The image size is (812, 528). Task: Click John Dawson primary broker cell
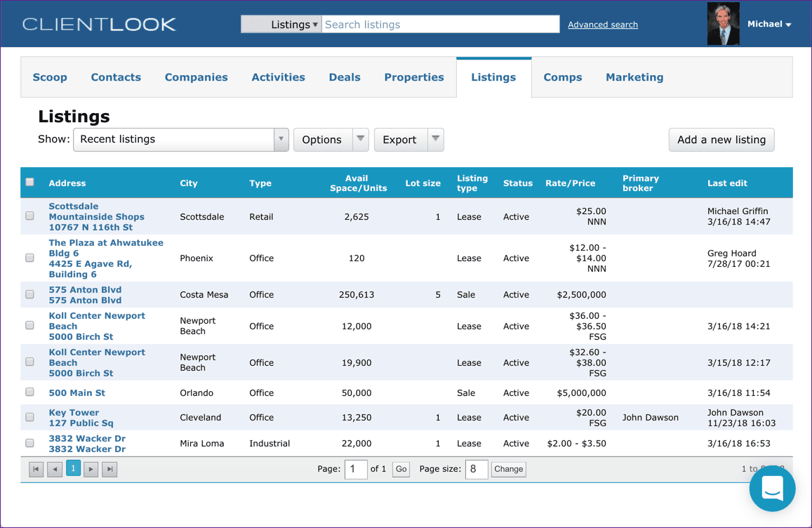click(650, 418)
